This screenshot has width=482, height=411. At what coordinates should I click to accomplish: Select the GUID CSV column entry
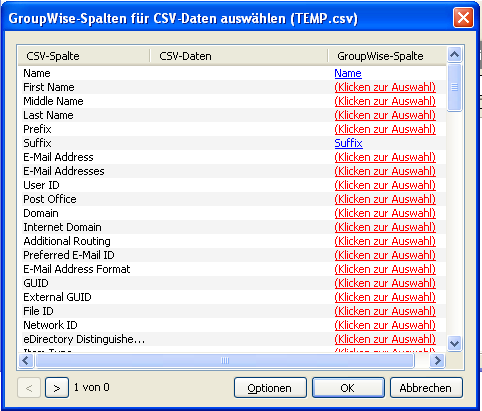[x=36, y=283]
